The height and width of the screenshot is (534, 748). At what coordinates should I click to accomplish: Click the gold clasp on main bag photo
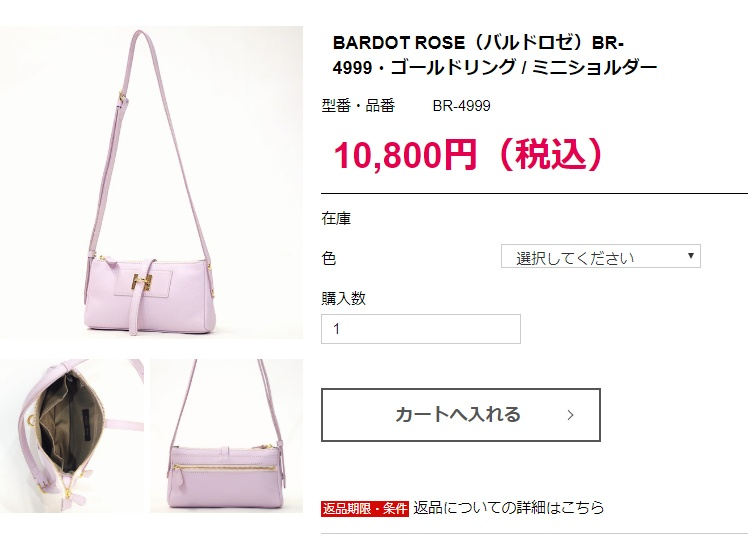tap(142, 282)
